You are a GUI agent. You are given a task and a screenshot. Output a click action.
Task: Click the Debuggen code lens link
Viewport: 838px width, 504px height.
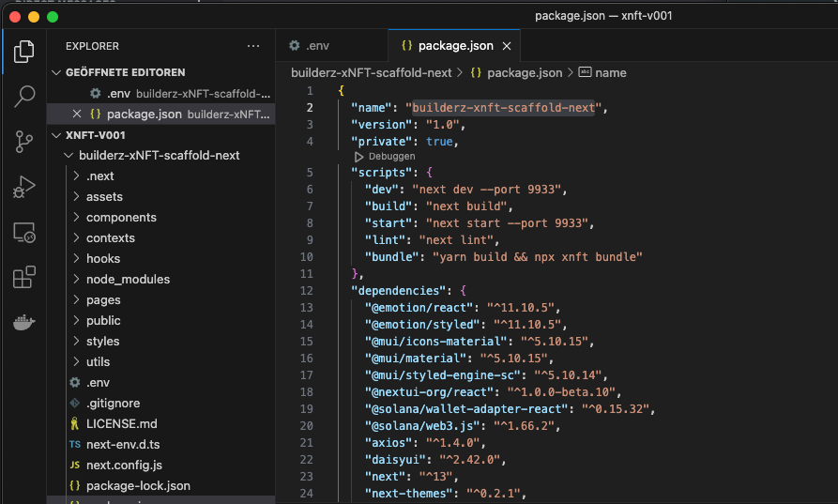[x=391, y=157]
